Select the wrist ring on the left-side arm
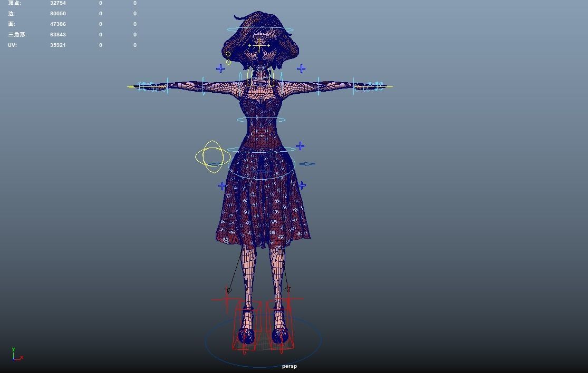Screen dimensions: 588x373 (168, 86)
